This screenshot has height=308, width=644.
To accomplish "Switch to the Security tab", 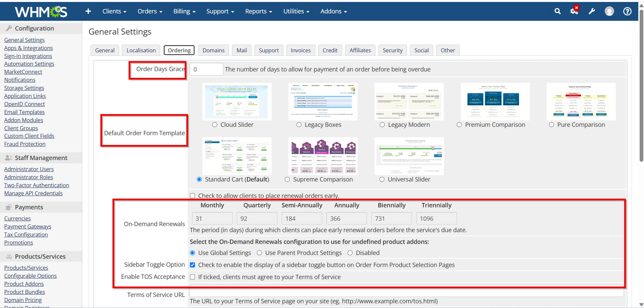I will pyautogui.click(x=393, y=50).
